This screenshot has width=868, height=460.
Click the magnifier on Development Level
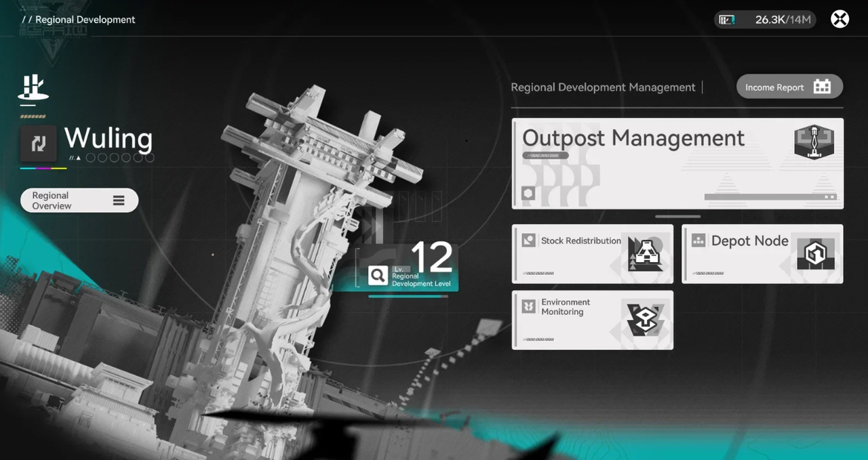click(x=378, y=275)
